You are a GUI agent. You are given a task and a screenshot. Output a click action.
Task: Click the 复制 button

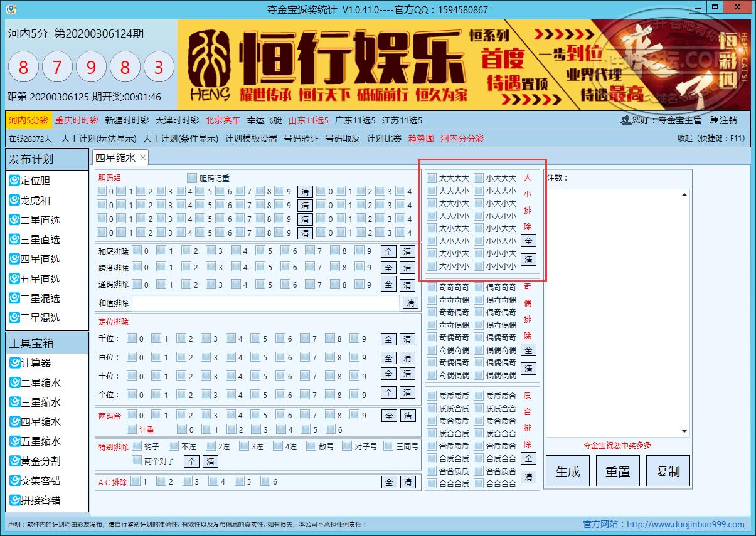(x=668, y=471)
